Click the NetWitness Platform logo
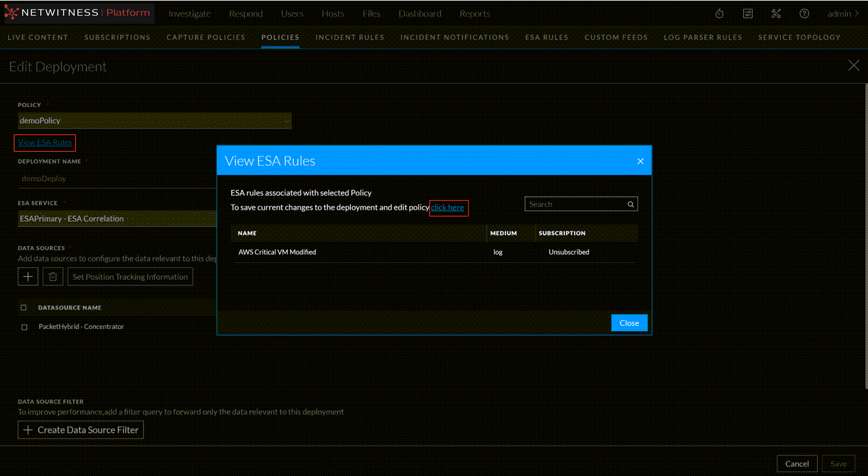The width and height of the screenshot is (868, 476). (78, 13)
